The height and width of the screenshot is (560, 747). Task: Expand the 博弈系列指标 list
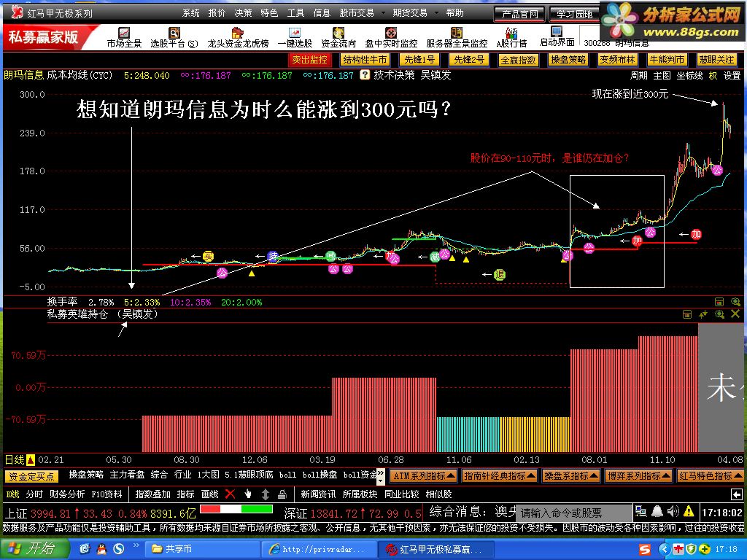[639, 475]
